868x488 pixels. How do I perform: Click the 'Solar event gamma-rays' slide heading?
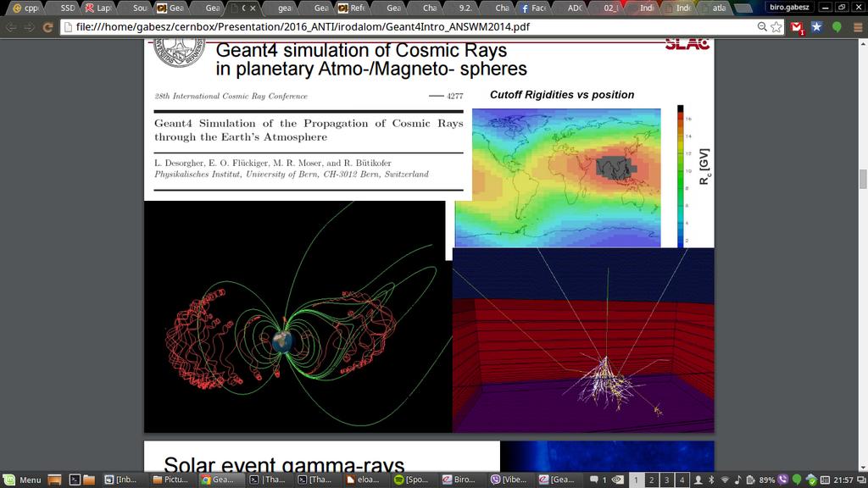click(284, 463)
